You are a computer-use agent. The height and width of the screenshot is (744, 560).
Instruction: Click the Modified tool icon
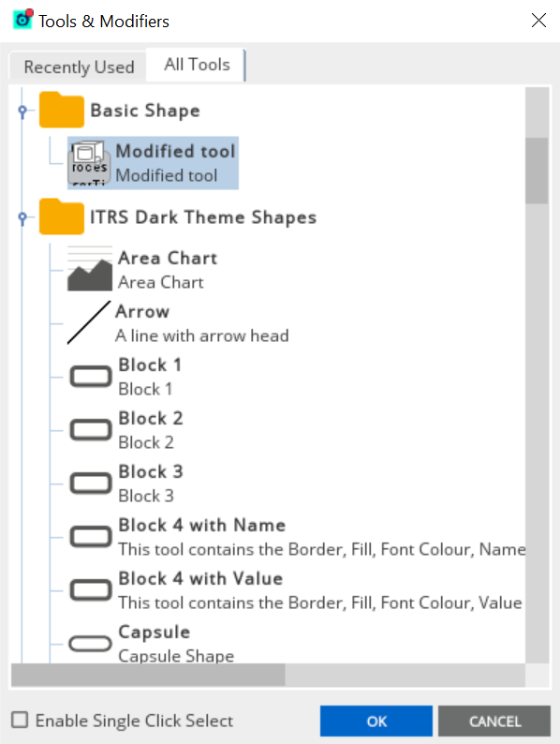[x=89, y=163]
